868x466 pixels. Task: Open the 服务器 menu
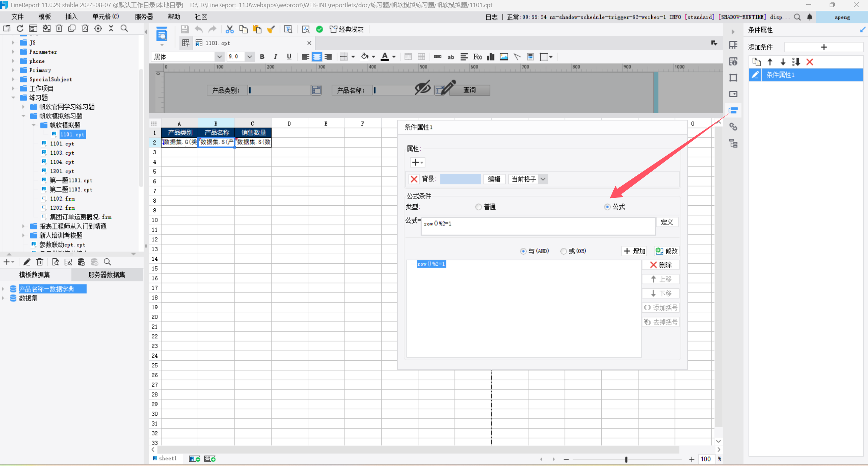pyautogui.click(x=144, y=17)
